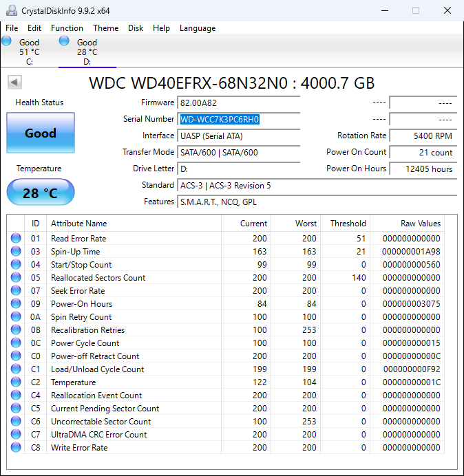The width and height of the screenshot is (464, 476).
Task: Click the Drive Letter field
Action: [238, 169]
